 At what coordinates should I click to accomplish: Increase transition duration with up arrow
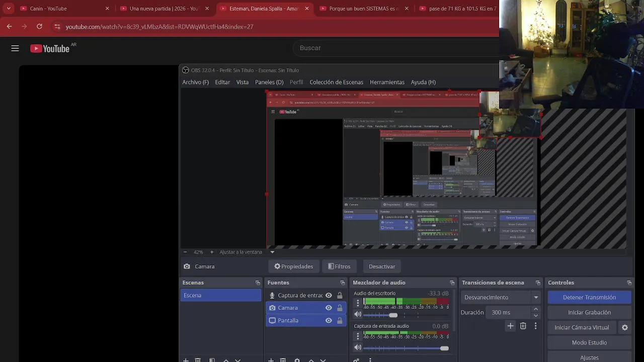coord(536,309)
